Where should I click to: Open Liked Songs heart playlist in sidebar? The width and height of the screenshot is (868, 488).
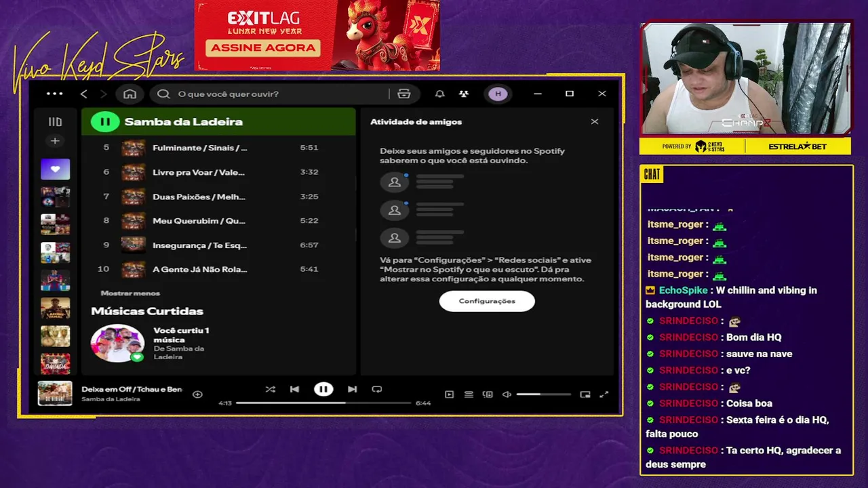pos(55,169)
